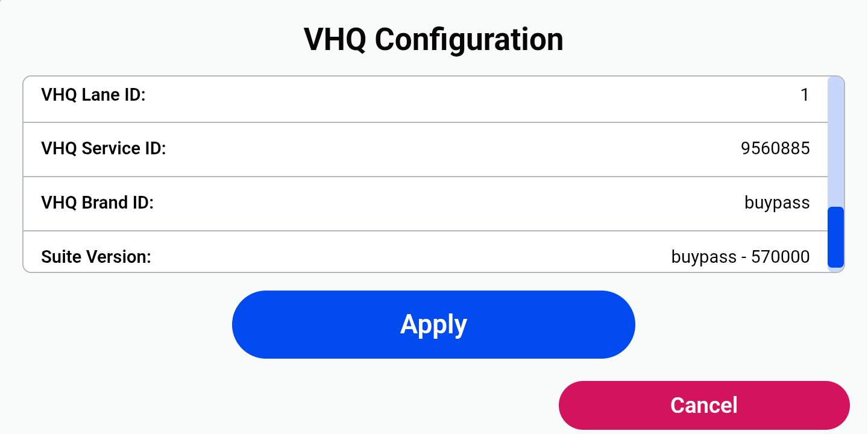The image size is (868, 434).
Task: Click the word Configuration in the title
Action: (469, 40)
